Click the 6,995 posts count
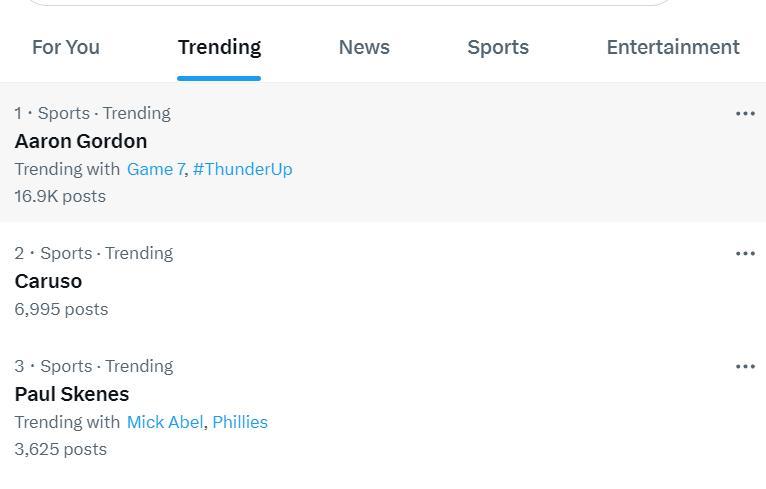Viewport: 766px width, 489px height. 61,309
